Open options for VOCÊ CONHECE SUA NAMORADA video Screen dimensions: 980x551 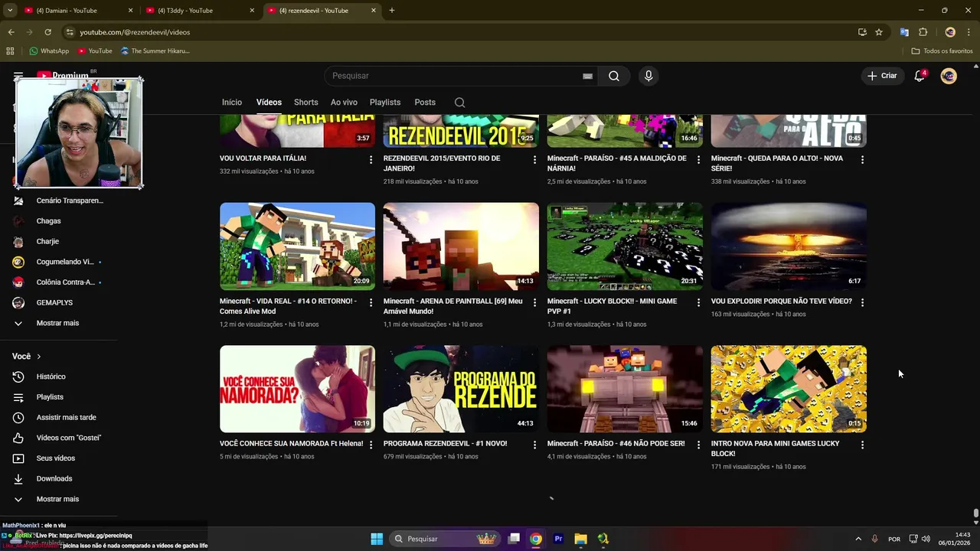coord(371,445)
